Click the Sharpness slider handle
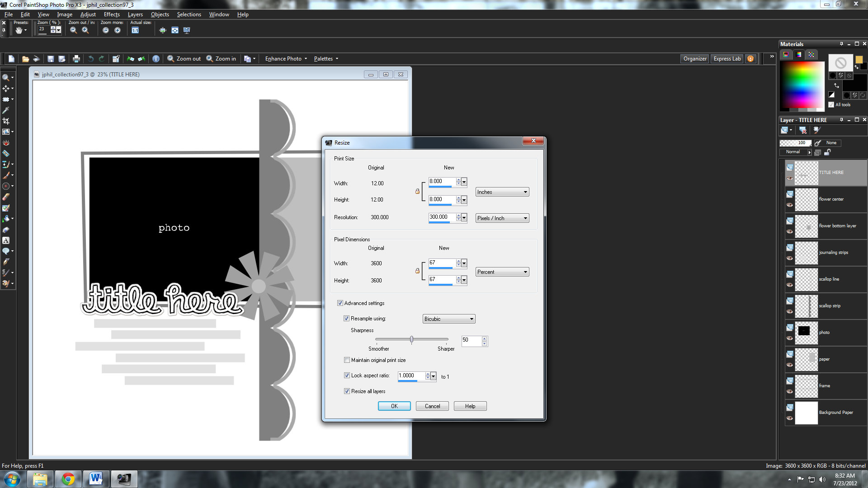 click(411, 339)
